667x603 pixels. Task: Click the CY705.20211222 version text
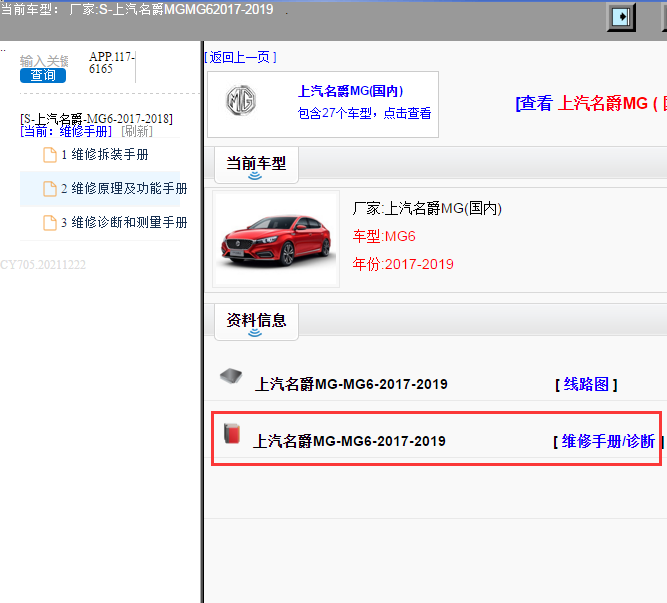click(43, 265)
